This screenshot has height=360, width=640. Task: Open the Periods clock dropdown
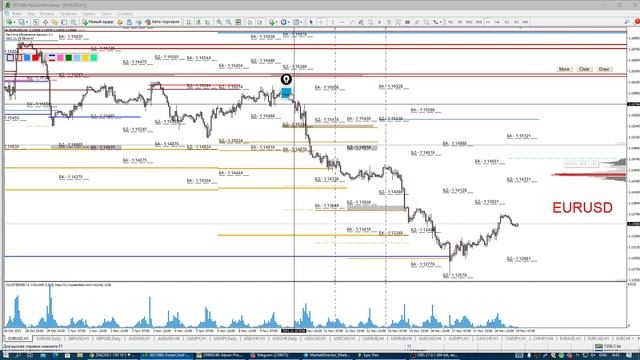click(x=284, y=22)
